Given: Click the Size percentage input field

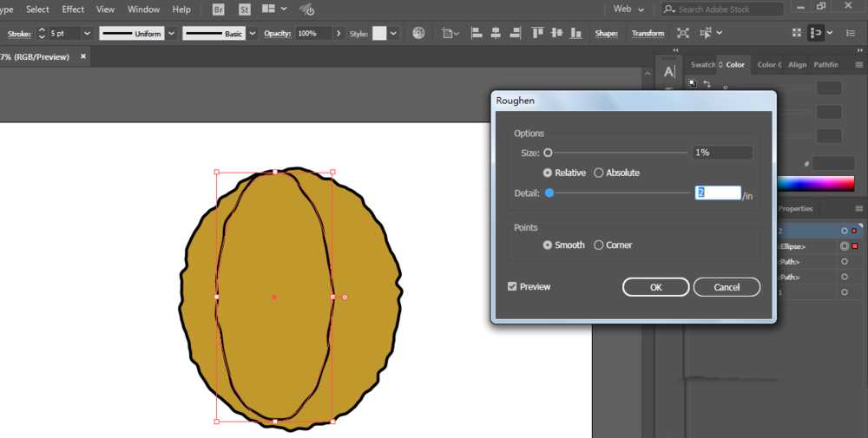Looking at the screenshot, I should coord(722,153).
